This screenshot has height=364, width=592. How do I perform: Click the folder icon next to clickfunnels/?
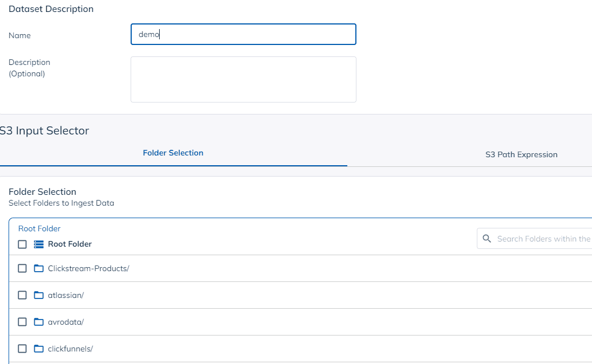pyautogui.click(x=38, y=348)
